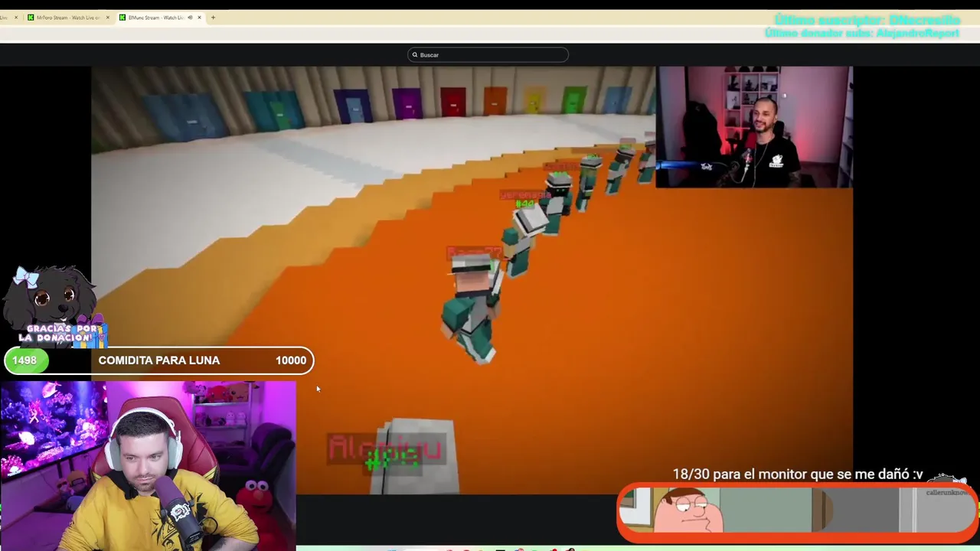The width and height of the screenshot is (980, 551).
Task: Select the ElMuno Stream browser tab
Action: (159, 18)
